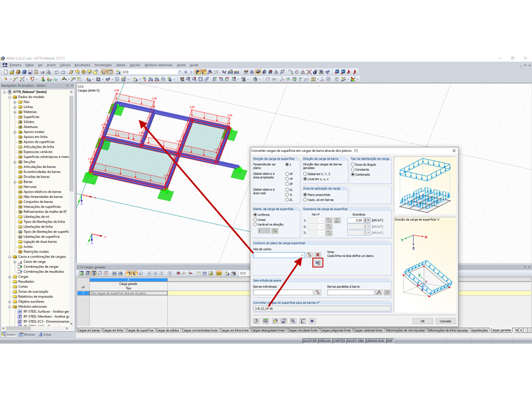Go to next load case arrow
Screen dimensions: 532x399
coord(191,72)
